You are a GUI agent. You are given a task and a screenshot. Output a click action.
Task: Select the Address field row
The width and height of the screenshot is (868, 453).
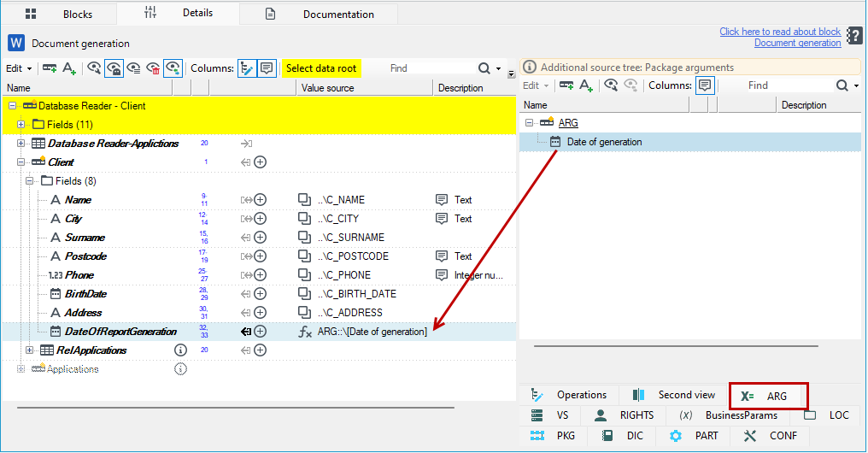click(259, 312)
